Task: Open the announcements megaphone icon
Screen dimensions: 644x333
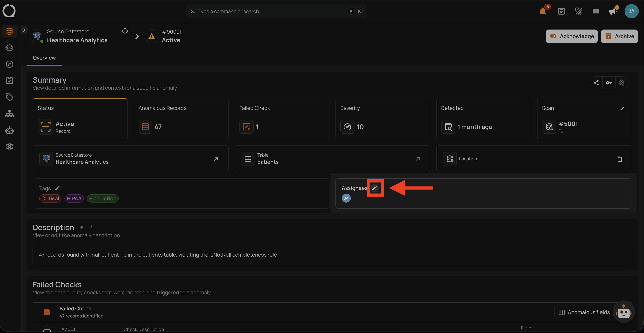Action: click(613, 11)
